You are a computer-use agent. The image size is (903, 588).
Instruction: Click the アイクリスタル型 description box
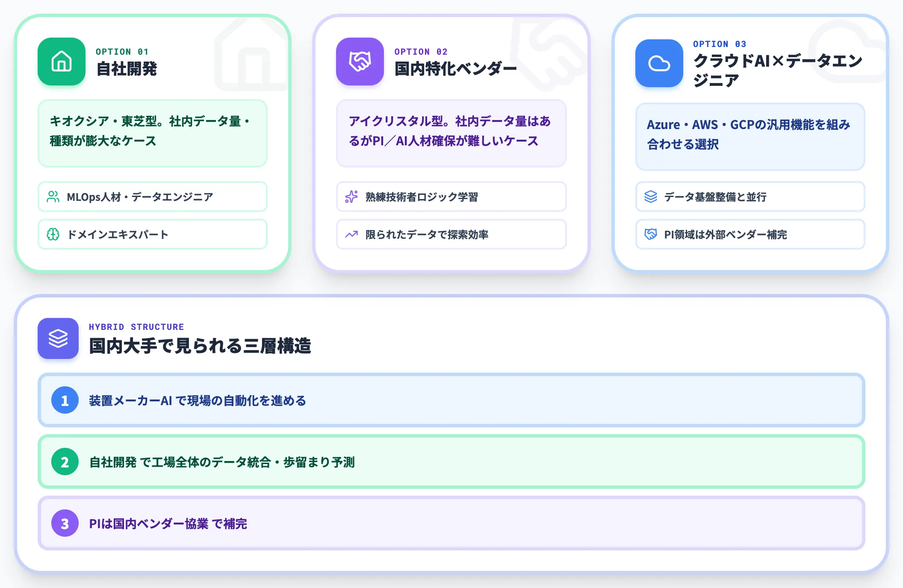tap(451, 133)
